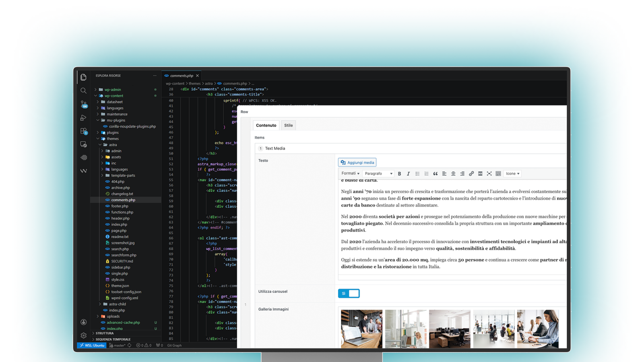The height and width of the screenshot is (362, 644).
Task: Insert the Read More tag
Action: pyautogui.click(x=480, y=174)
